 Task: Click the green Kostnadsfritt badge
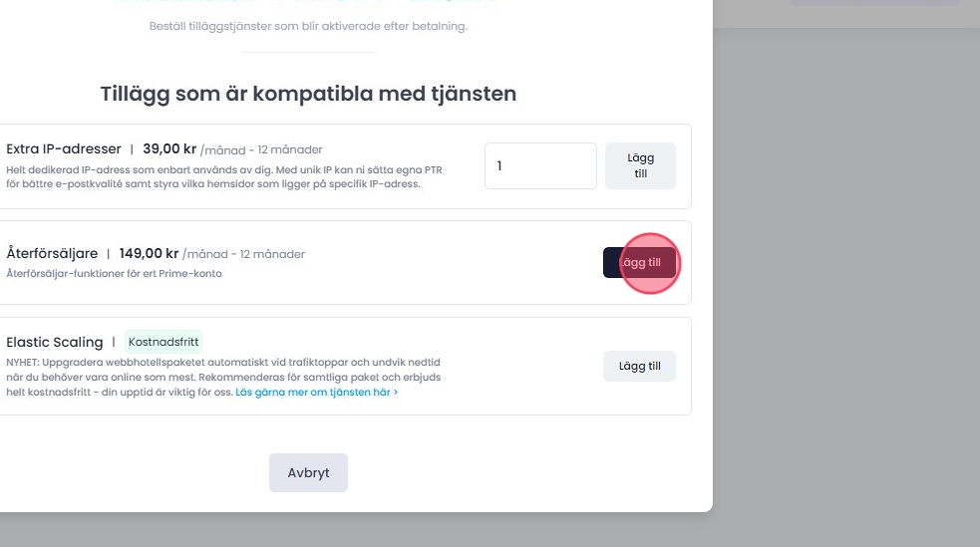click(x=164, y=342)
